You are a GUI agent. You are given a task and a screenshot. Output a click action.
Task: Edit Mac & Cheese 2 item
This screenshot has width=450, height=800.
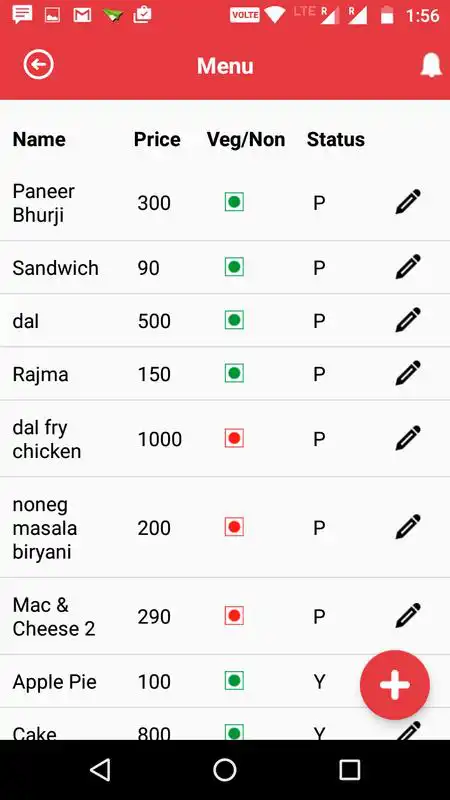pos(408,616)
